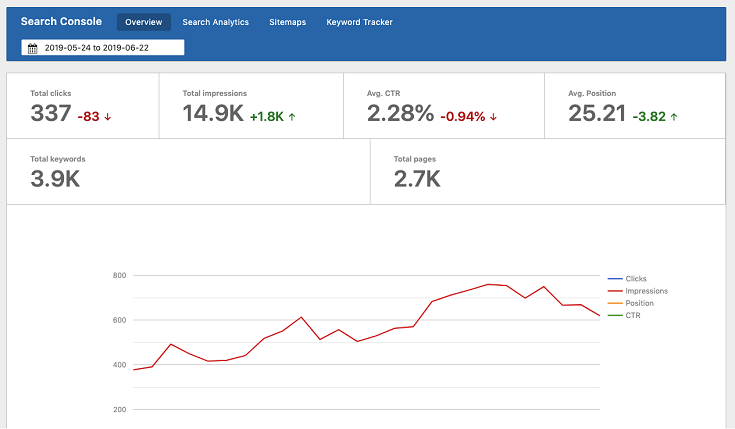Click the -83 clicks change figure
Screen dimensions: 735x429
point(88,116)
